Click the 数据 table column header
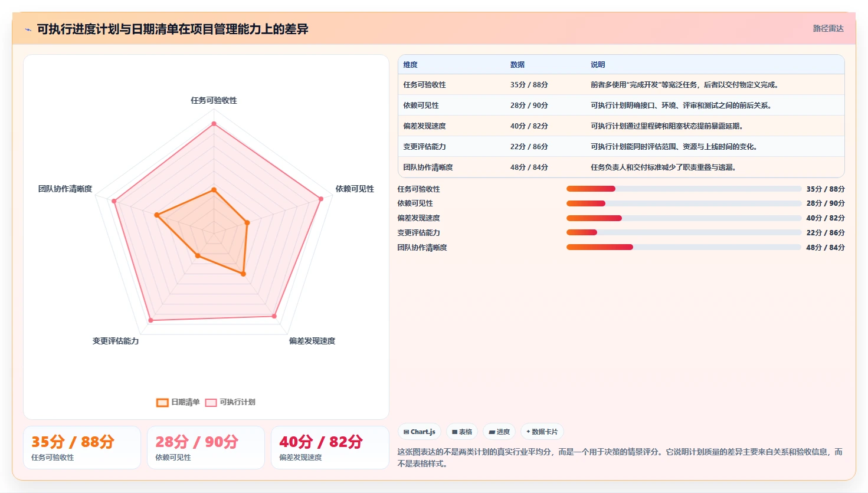 [517, 65]
